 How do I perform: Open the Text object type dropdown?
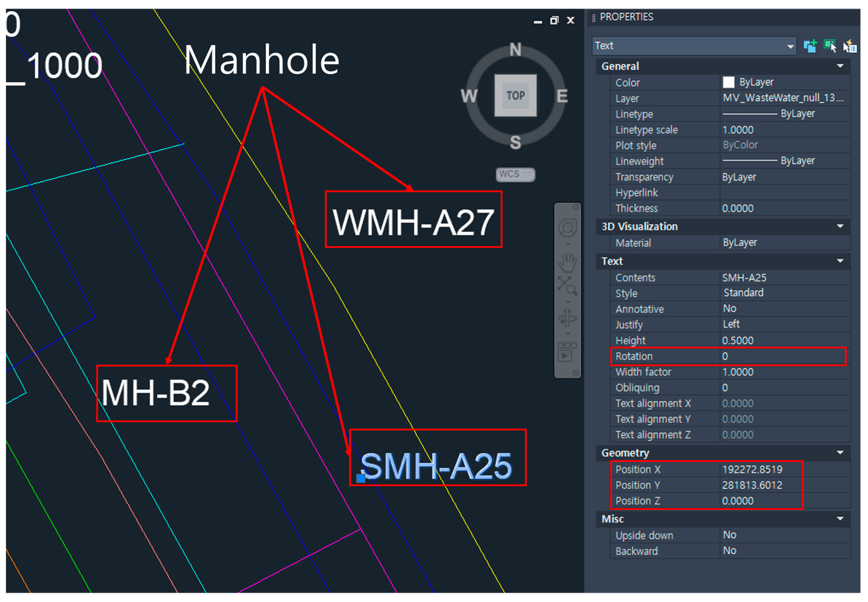pos(790,47)
